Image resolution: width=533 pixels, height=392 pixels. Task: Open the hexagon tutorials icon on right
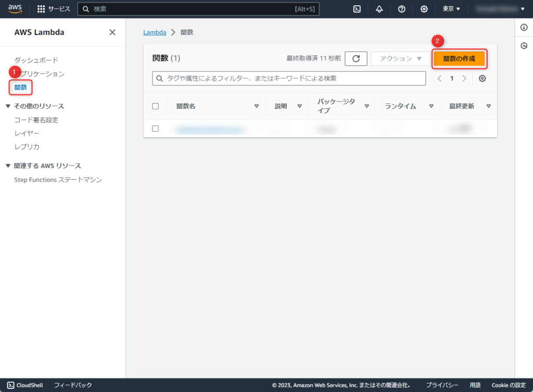click(x=524, y=46)
